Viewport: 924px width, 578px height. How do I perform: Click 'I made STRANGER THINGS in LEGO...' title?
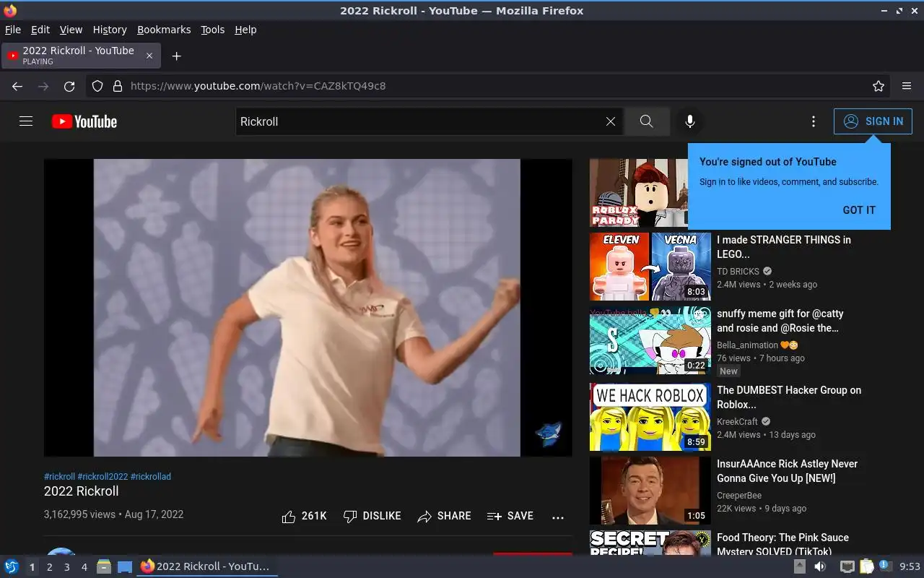(784, 247)
